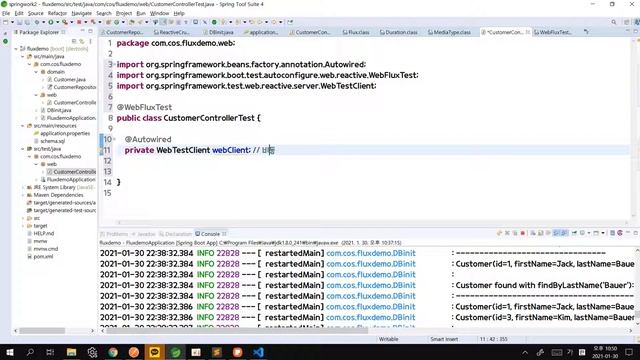The width and height of the screenshot is (640, 360).
Task: Collapse the src/main/resources folder
Action: click(x=23, y=126)
